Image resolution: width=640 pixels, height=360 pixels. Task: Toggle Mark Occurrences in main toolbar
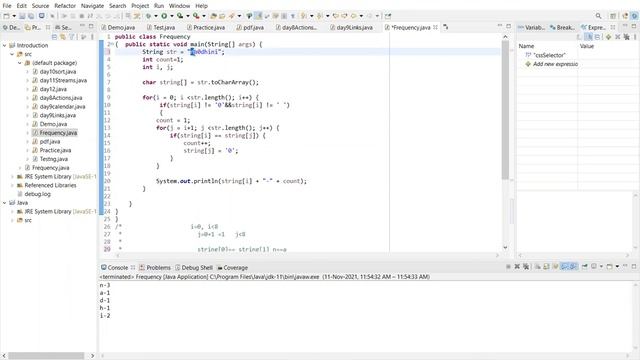pos(258,16)
